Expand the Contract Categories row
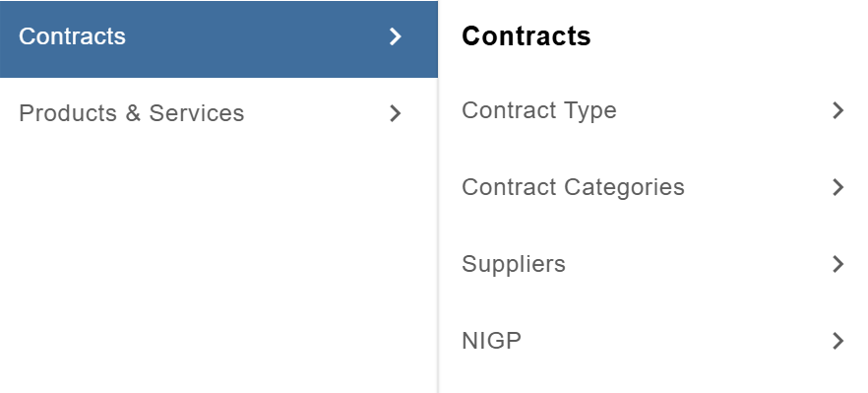 [653, 187]
